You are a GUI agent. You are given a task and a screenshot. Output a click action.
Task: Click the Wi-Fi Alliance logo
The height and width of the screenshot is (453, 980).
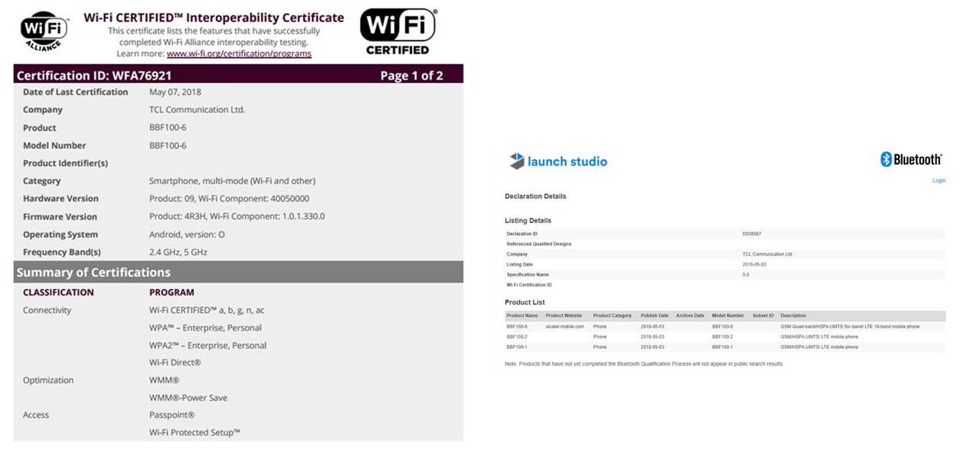44,31
